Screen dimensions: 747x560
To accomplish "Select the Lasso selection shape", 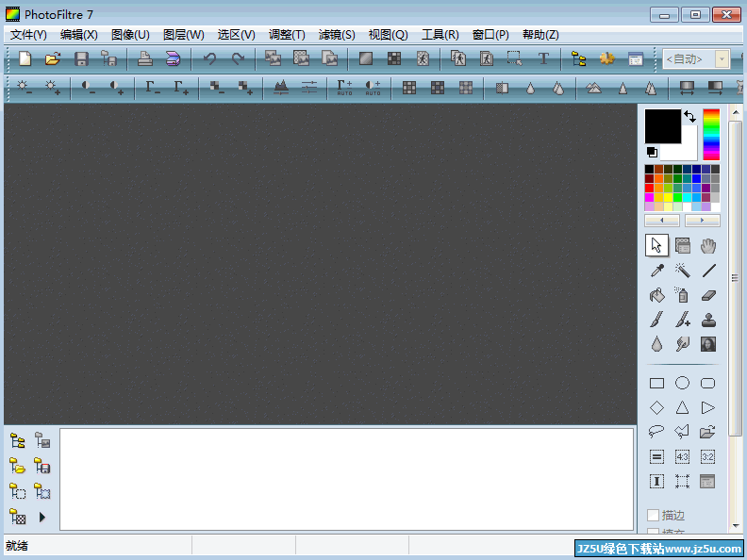I will [x=656, y=432].
